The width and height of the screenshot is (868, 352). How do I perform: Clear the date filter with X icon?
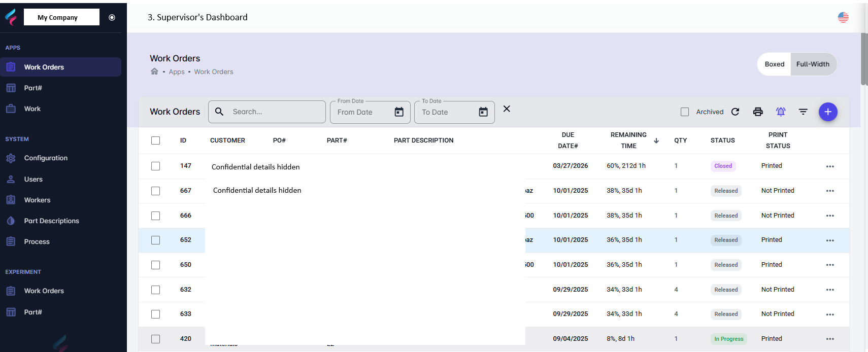click(x=507, y=109)
